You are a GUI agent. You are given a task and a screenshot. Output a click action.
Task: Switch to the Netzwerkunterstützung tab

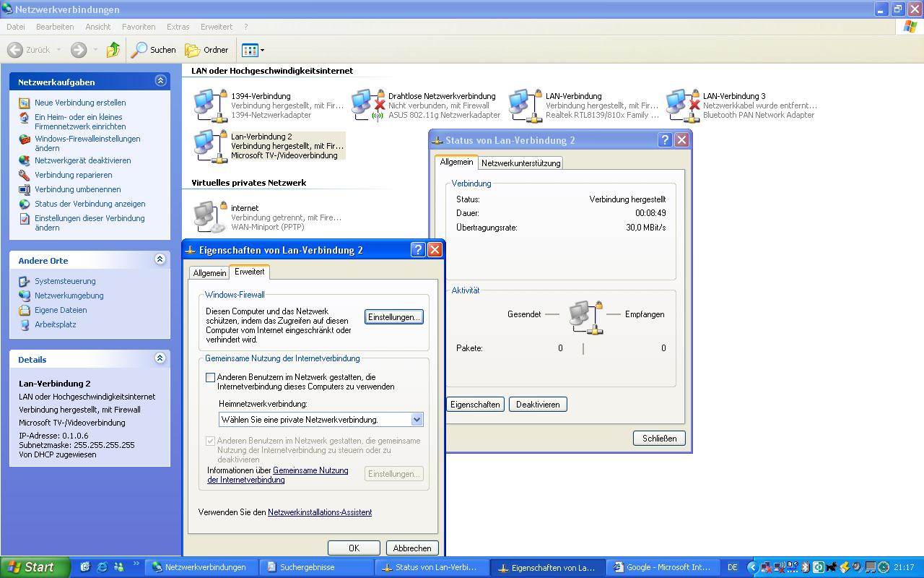[x=520, y=163]
